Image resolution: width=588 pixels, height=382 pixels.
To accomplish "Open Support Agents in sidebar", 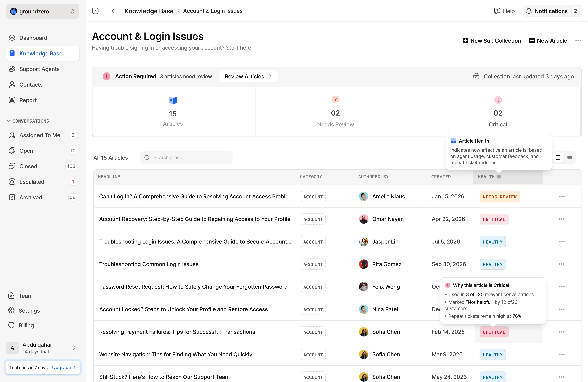I will (x=39, y=69).
